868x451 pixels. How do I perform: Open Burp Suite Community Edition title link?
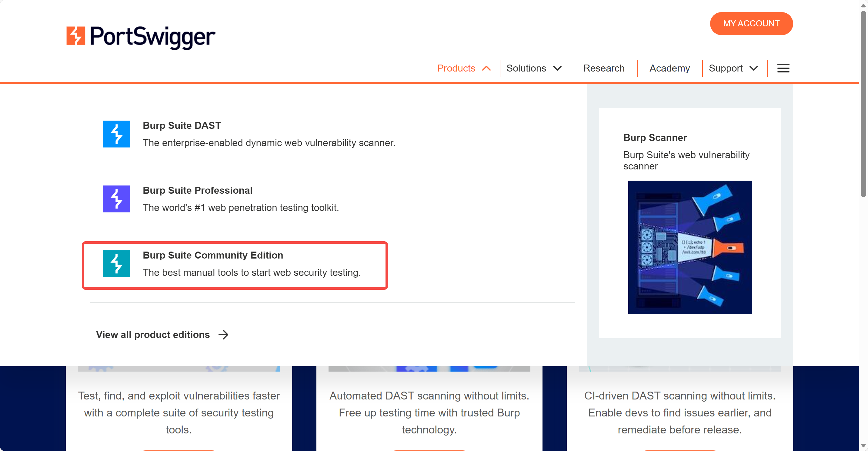213,255
